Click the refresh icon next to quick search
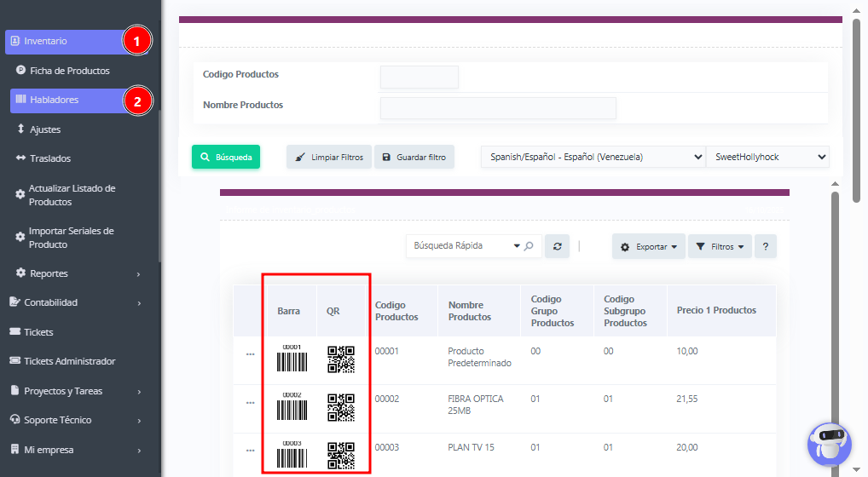 pos(558,246)
